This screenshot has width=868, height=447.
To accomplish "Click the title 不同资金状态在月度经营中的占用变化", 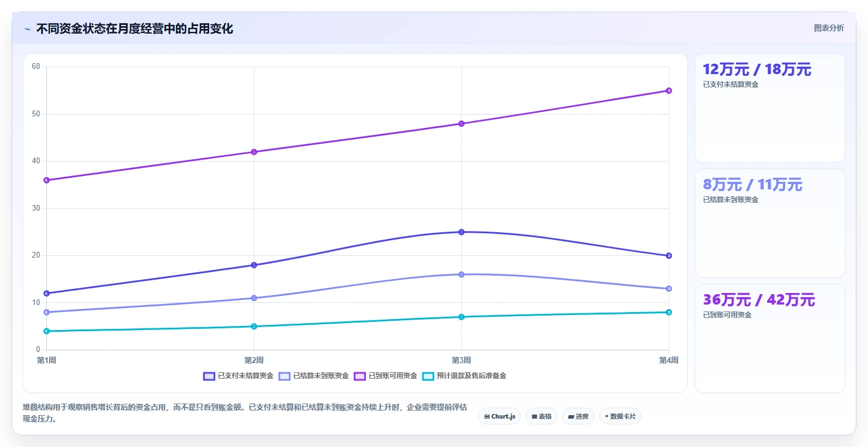I will [135, 29].
